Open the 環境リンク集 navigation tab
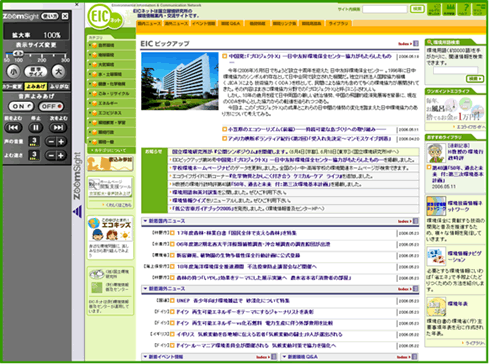This screenshot has width=489, height=364. point(284,23)
